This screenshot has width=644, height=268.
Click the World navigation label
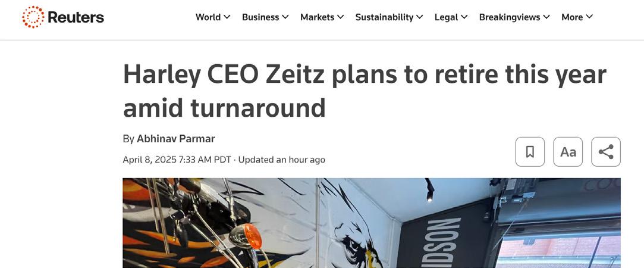coord(208,17)
